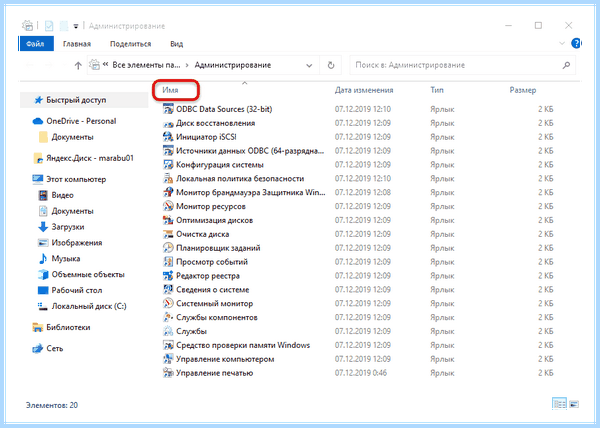Switch to the Вид tab
The width and height of the screenshot is (600, 428).
(176, 44)
